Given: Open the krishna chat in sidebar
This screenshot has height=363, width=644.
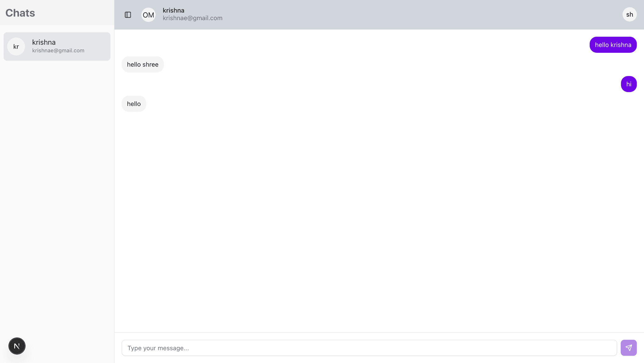Looking at the screenshot, I should (57, 47).
